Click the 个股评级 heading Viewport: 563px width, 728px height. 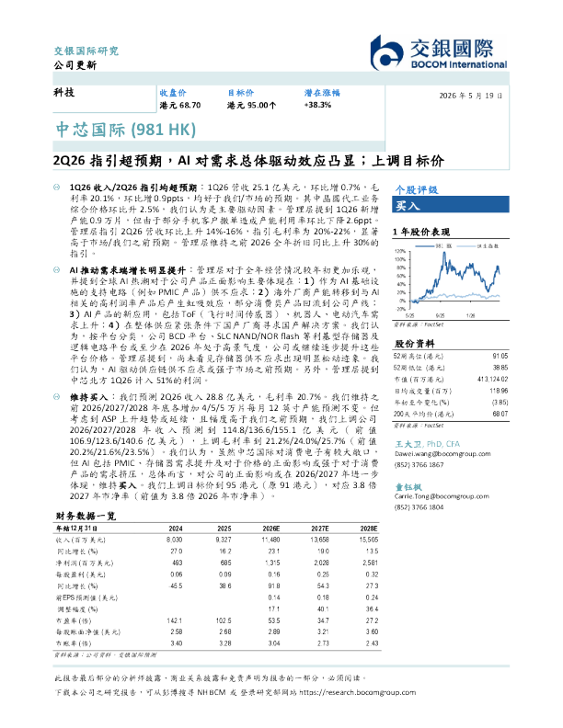pyautogui.click(x=416, y=189)
